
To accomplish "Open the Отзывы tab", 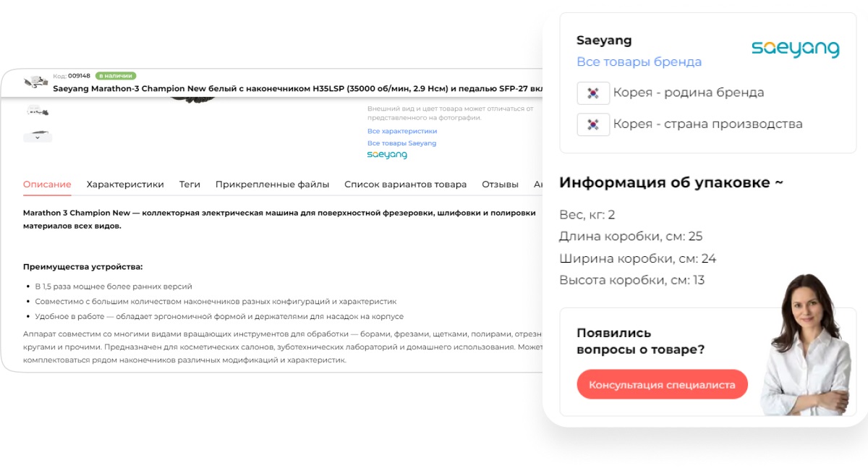I will pyautogui.click(x=500, y=184).
